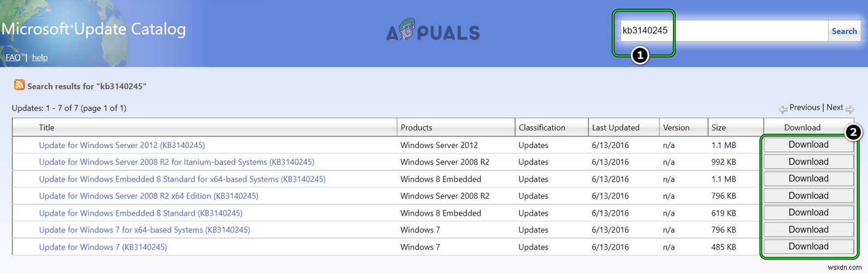Open Update for Server 2008 R2 Itanium-based Systems
This screenshot has height=273, width=868.
176,162
